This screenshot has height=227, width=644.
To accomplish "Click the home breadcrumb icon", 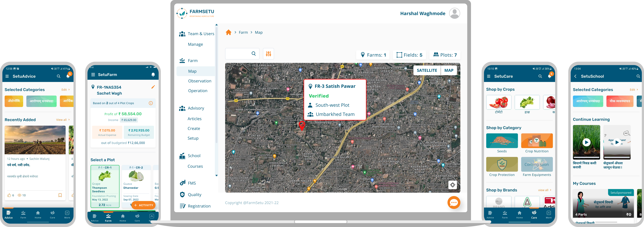I will (228, 32).
